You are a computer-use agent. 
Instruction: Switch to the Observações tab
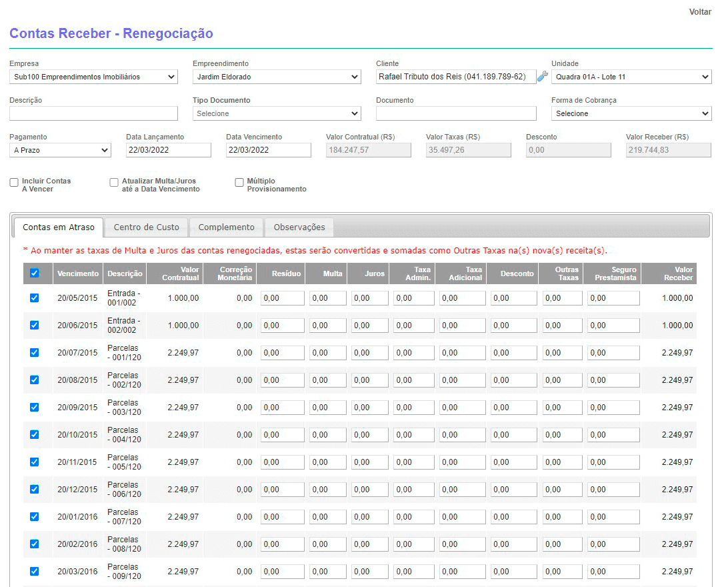[x=299, y=227]
